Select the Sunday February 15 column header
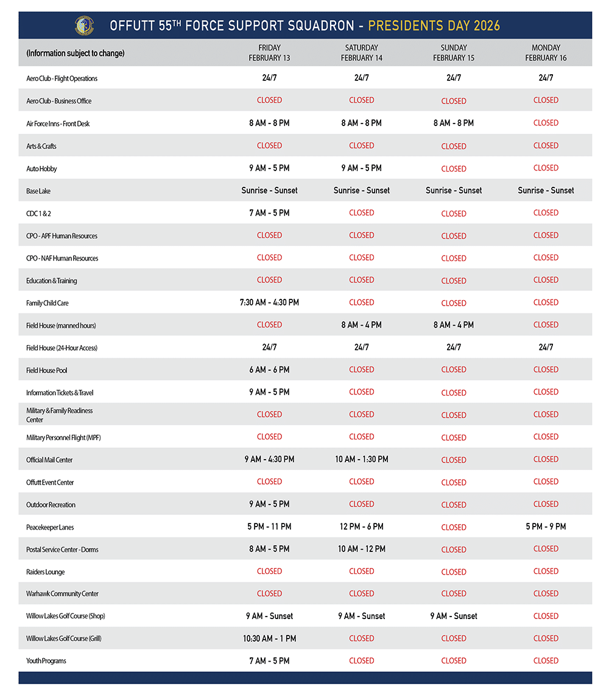Image resolution: width=609 pixels, height=700 pixels. pos(454,53)
